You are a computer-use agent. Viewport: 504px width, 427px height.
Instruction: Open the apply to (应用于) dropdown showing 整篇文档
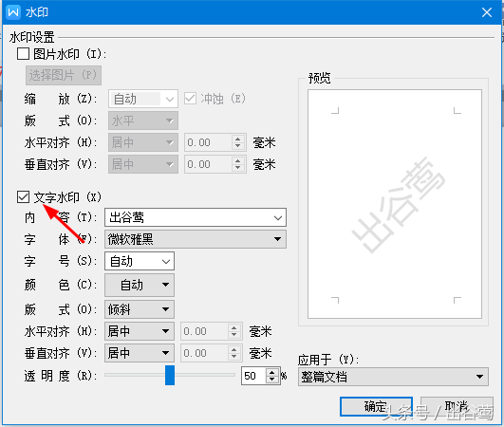[x=393, y=377]
